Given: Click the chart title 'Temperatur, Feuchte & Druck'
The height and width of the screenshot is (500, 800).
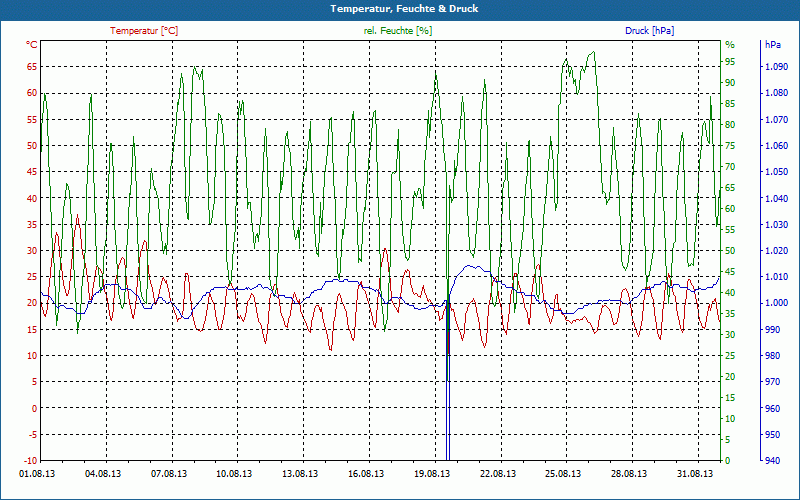Looking at the screenshot, I should [404, 9].
